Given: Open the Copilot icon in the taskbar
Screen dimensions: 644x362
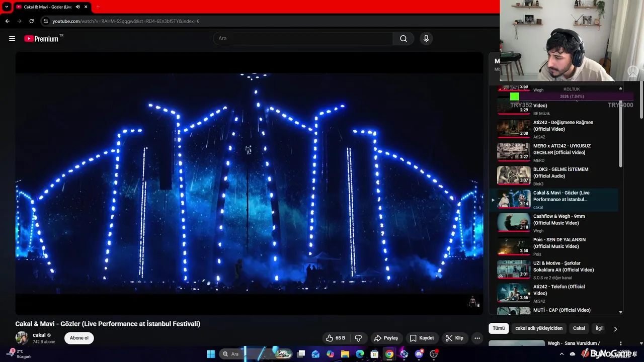Looking at the screenshot, I should tap(330, 354).
